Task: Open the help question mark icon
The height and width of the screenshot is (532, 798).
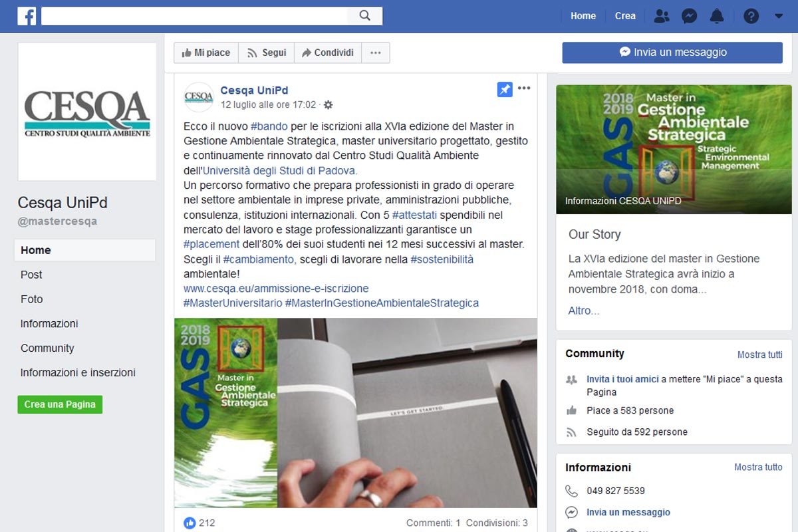Action: [751, 16]
